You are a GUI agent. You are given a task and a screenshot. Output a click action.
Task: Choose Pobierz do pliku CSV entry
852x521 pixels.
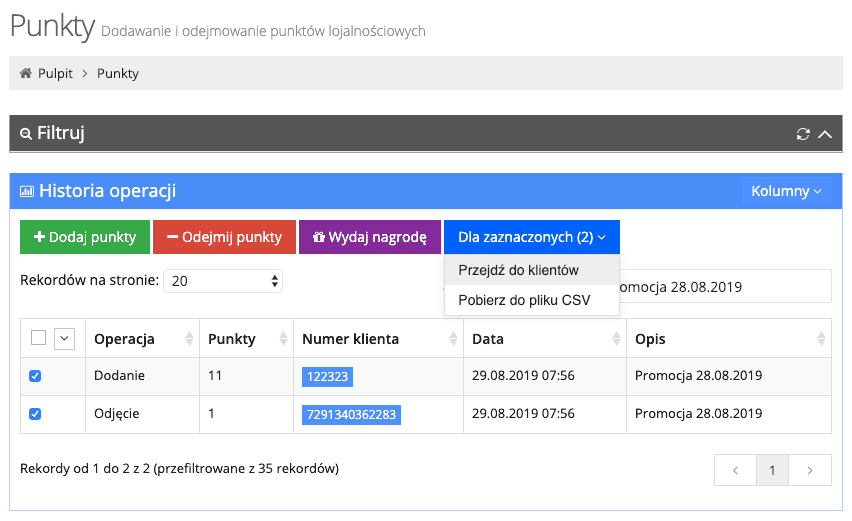point(531,300)
